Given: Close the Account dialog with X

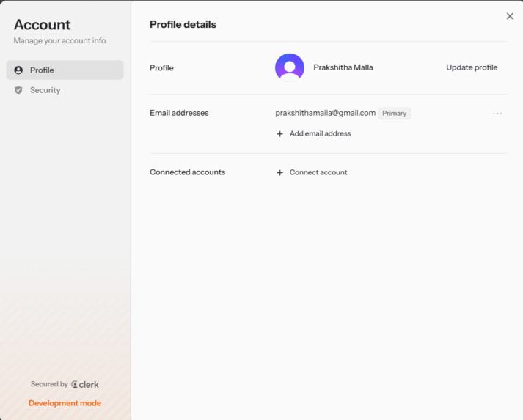Looking at the screenshot, I should 510,16.
